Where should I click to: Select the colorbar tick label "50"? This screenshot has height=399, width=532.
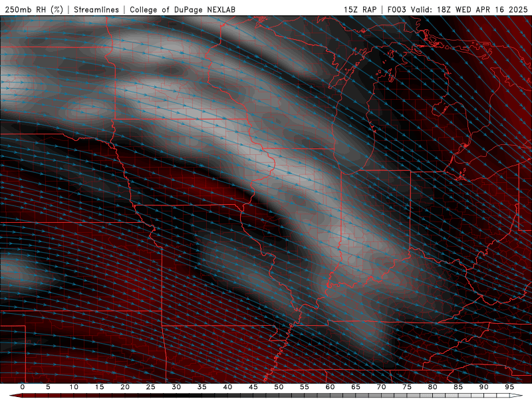point(279,387)
